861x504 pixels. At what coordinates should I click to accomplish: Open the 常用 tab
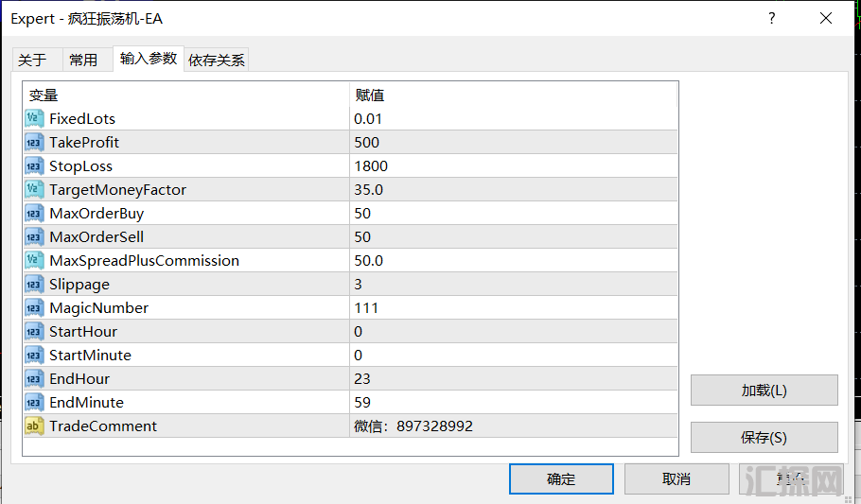click(x=83, y=60)
